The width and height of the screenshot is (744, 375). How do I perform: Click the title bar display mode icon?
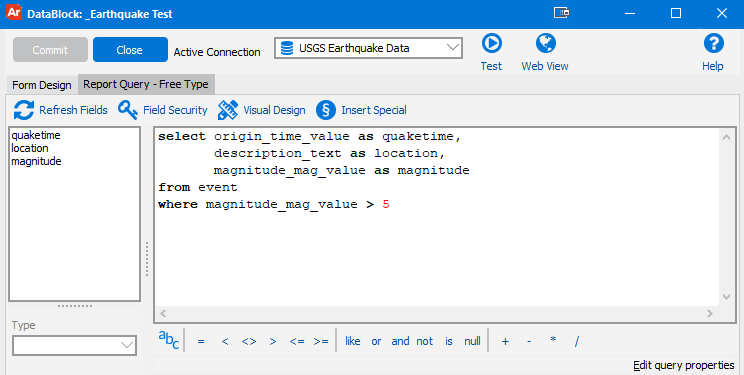561,13
